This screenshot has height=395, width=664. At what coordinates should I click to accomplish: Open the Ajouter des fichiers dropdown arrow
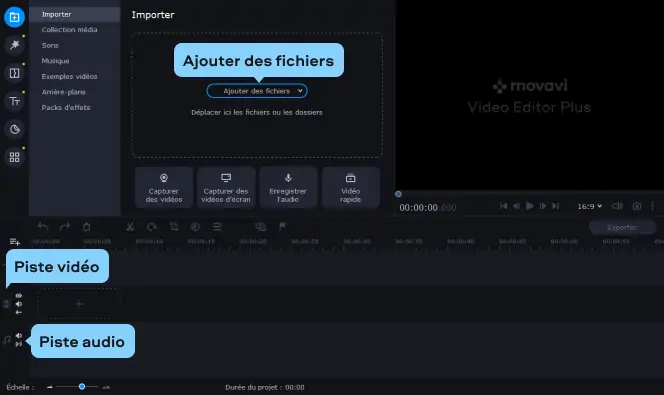click(x=300, y=91)
